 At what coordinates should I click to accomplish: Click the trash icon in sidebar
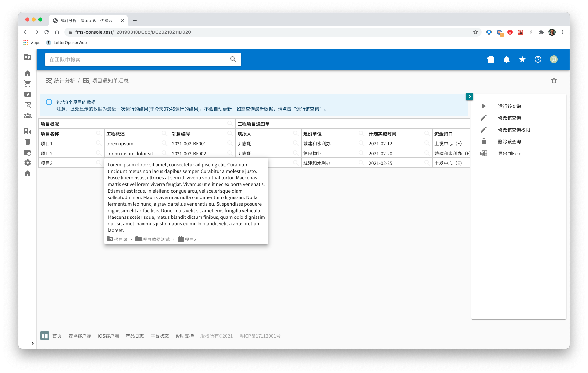pos(28,142)
